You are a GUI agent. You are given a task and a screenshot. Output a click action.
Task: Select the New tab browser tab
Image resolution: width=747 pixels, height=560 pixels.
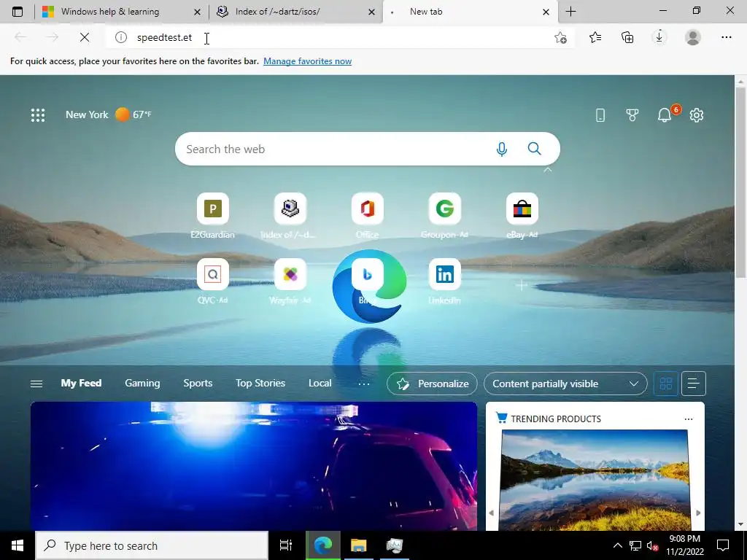coord(426,12)
